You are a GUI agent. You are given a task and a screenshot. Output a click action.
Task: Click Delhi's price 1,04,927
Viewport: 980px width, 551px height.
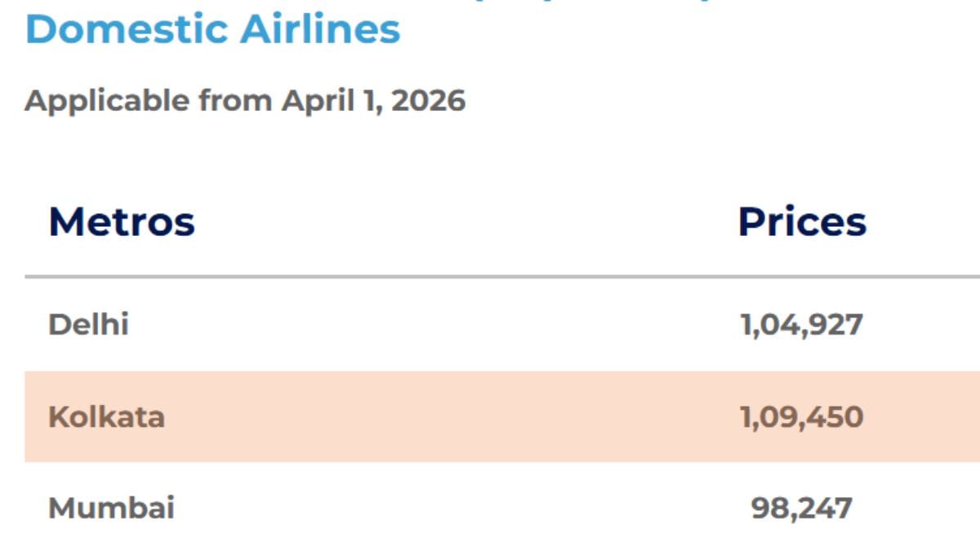point(801,325)
